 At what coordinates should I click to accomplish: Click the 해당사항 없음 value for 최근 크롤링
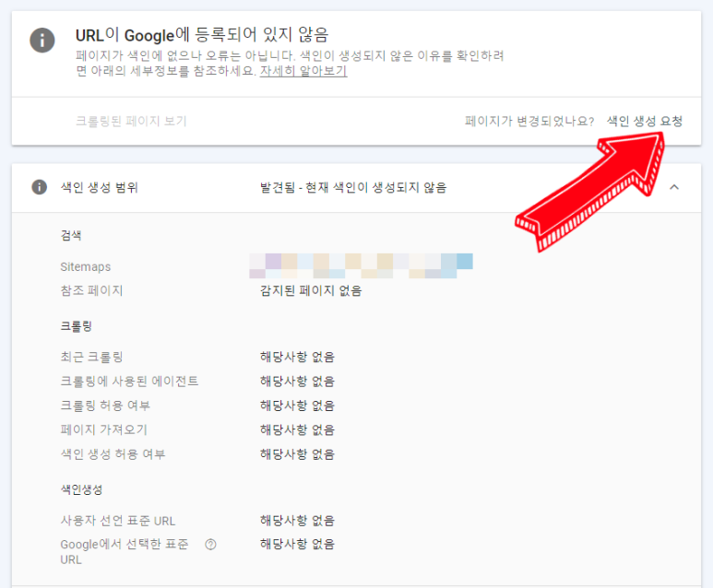coord(297,357)
